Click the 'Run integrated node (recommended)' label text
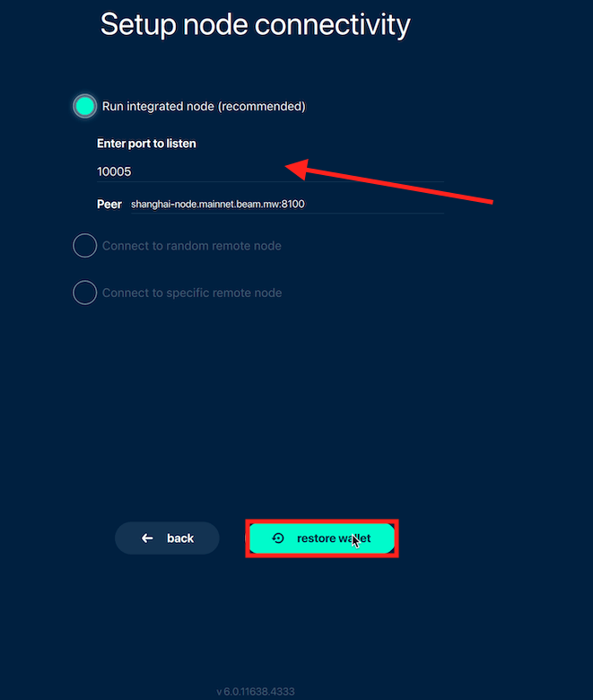 [x=204, y=106]
